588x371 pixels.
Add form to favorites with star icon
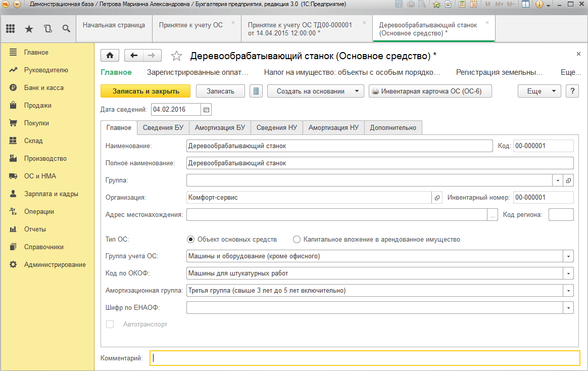tap(176, 56)
